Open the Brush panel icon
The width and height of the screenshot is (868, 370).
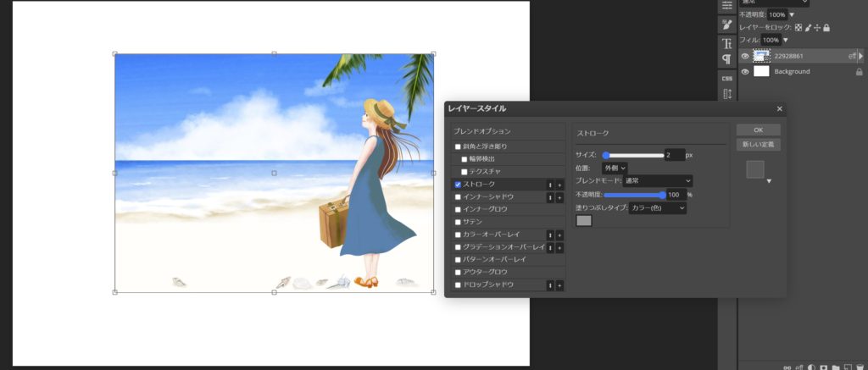726,25
